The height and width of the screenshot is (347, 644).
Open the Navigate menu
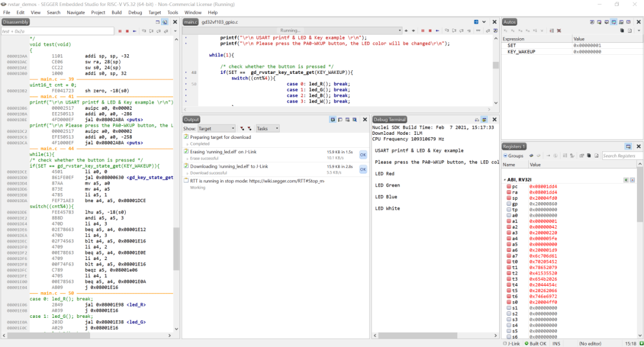click(76, 13)
